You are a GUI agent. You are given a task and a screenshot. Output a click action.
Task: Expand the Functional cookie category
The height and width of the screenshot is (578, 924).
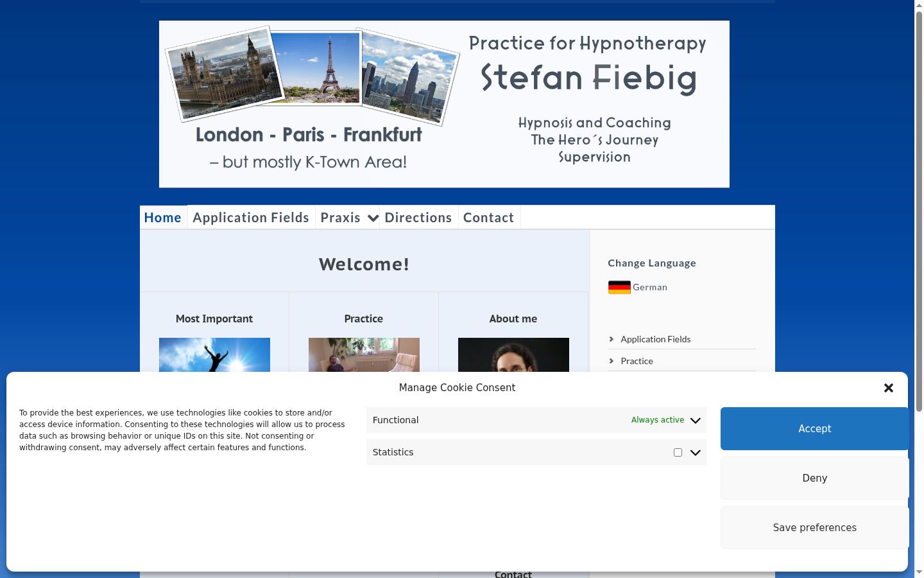(x=696, y=420)
